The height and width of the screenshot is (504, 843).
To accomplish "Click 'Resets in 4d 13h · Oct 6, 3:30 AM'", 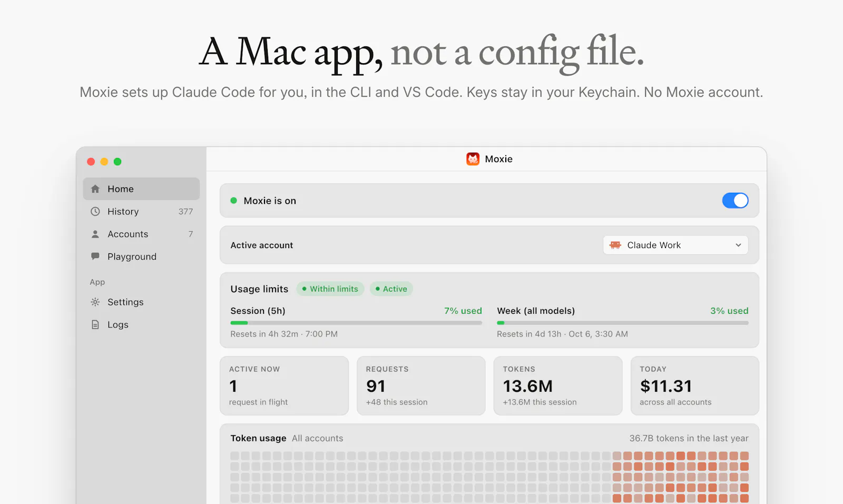I will 562,334.
